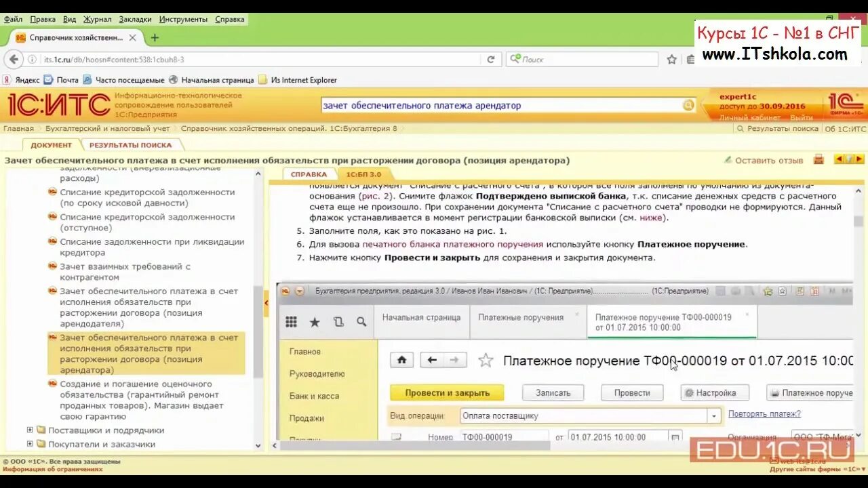
Task: Select Продажи in 1C sidebar
Action: point(307,418)
